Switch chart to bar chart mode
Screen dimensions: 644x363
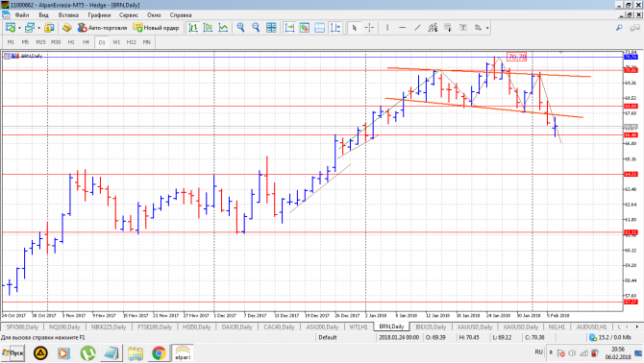pos(193,28)
